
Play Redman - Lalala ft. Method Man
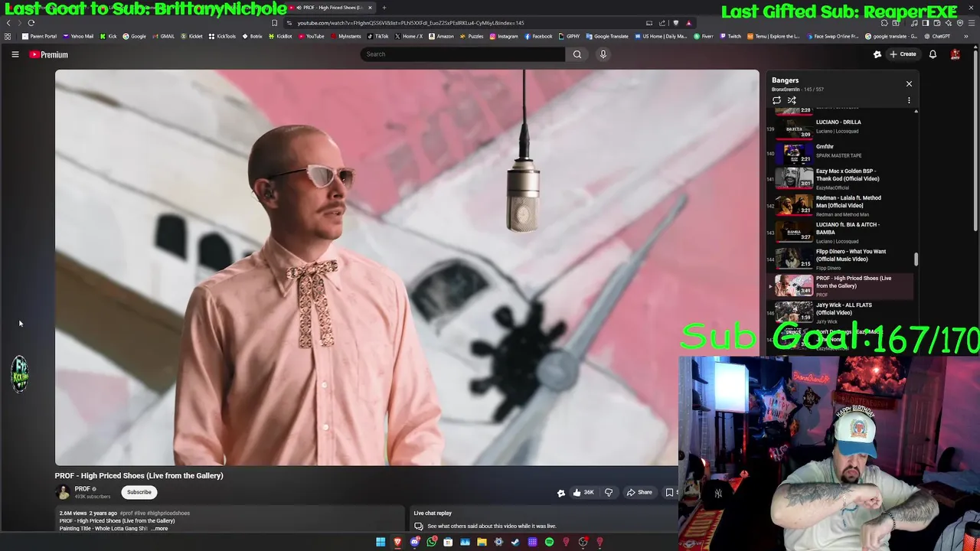841,205
